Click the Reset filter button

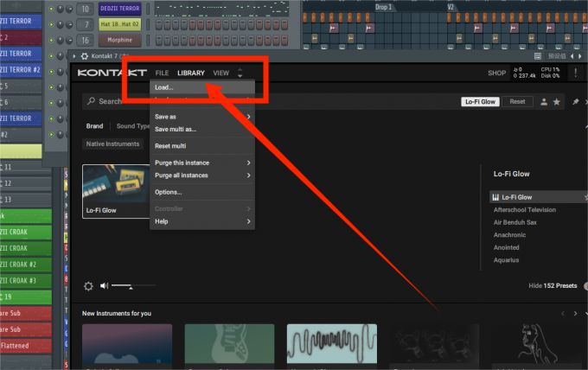517,102
